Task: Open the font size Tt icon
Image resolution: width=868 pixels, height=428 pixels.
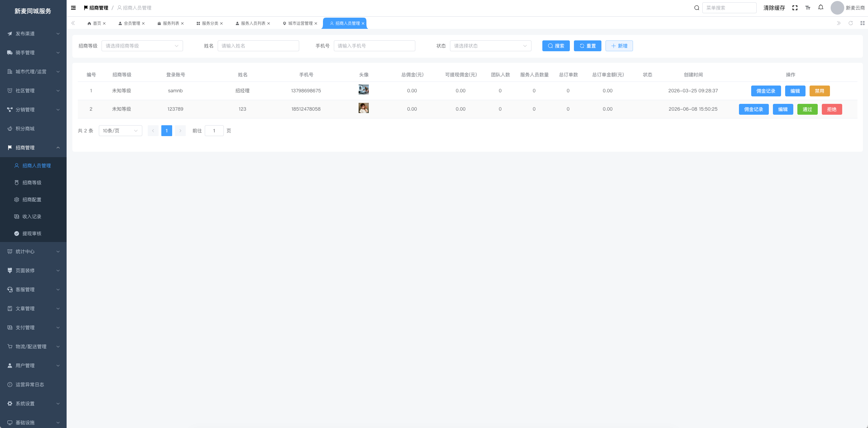Action: [808, 8]
